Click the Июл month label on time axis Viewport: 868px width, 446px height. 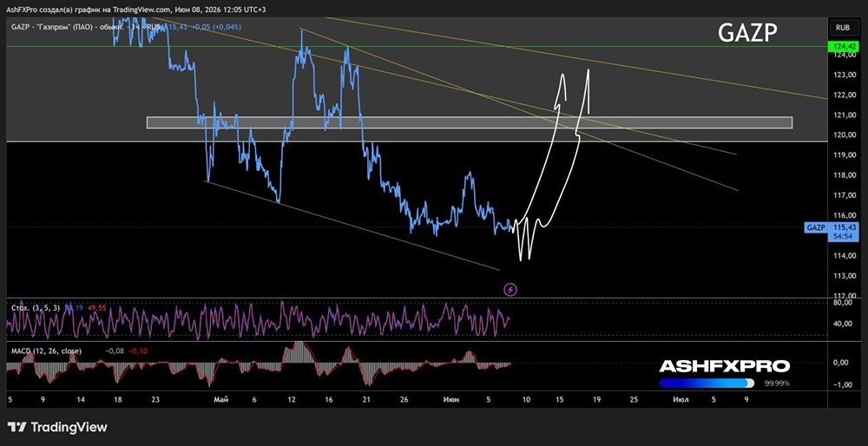click(x=681, y=399)
